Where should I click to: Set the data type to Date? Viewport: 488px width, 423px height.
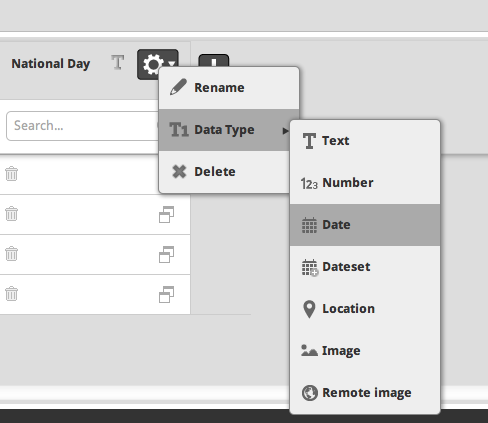tap(365, 225)
